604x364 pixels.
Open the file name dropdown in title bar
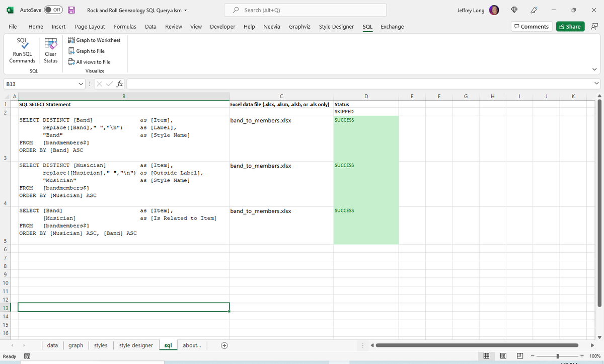click(186, 10)
